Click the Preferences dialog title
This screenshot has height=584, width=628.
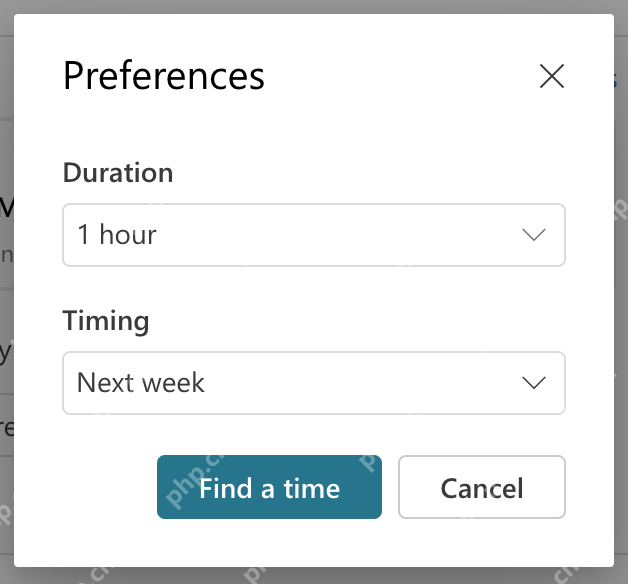164,75
